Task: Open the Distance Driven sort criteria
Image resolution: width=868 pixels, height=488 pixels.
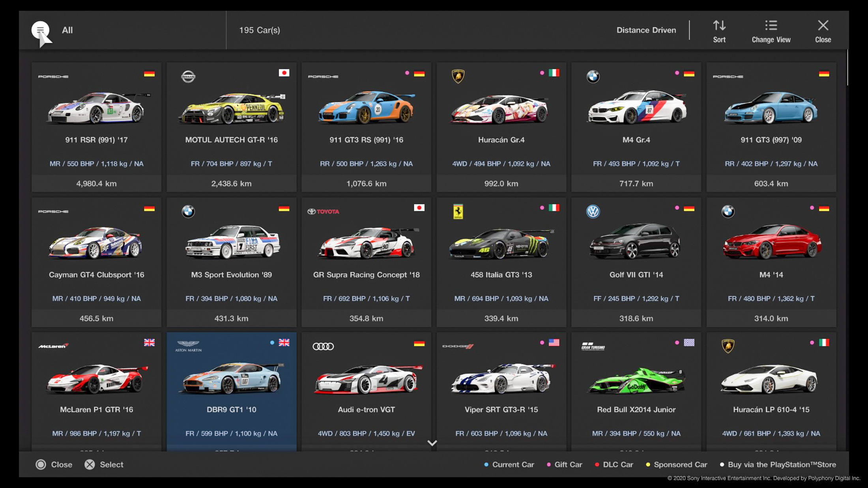Action: [x=646, y=30]
